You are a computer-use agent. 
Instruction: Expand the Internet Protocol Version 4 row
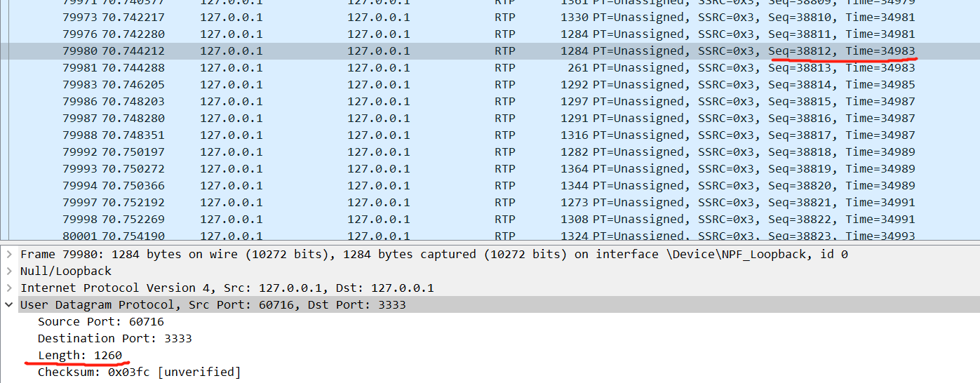8,288
